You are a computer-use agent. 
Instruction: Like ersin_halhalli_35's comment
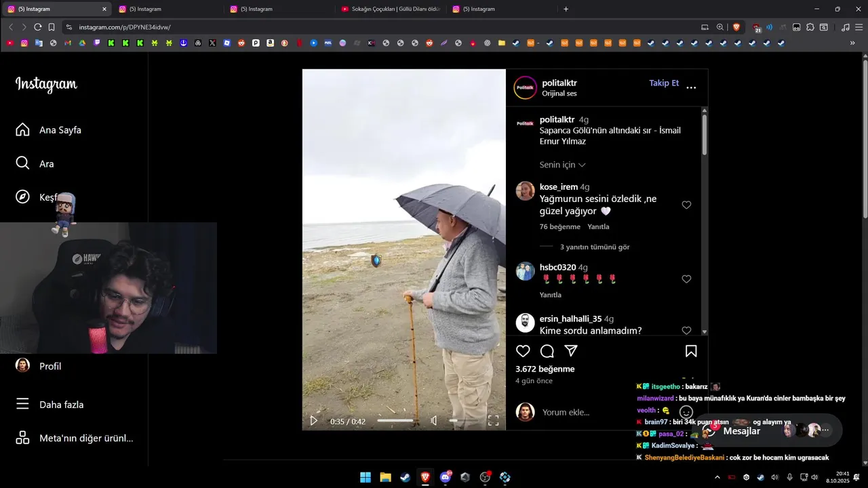tap(686, 331)
